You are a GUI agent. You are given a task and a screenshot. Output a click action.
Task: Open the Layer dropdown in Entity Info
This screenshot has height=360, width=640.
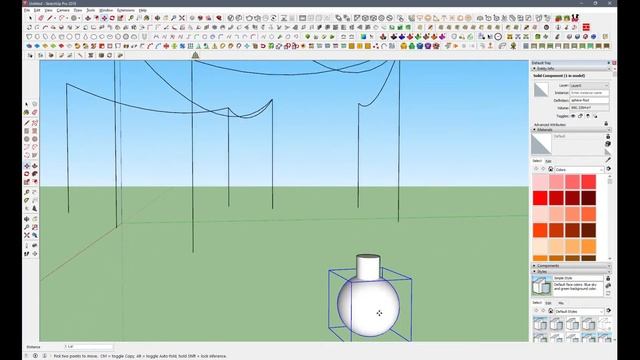pos(589,85)
